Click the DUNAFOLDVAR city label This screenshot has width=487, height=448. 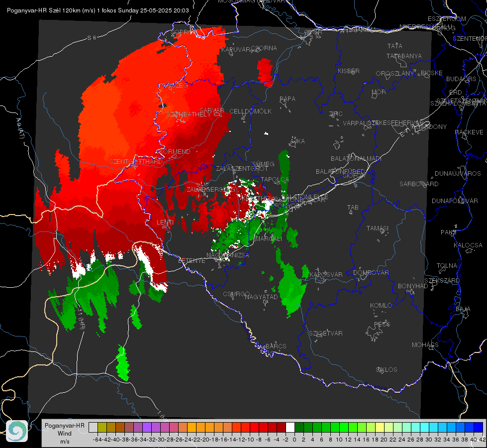(455, 201)
